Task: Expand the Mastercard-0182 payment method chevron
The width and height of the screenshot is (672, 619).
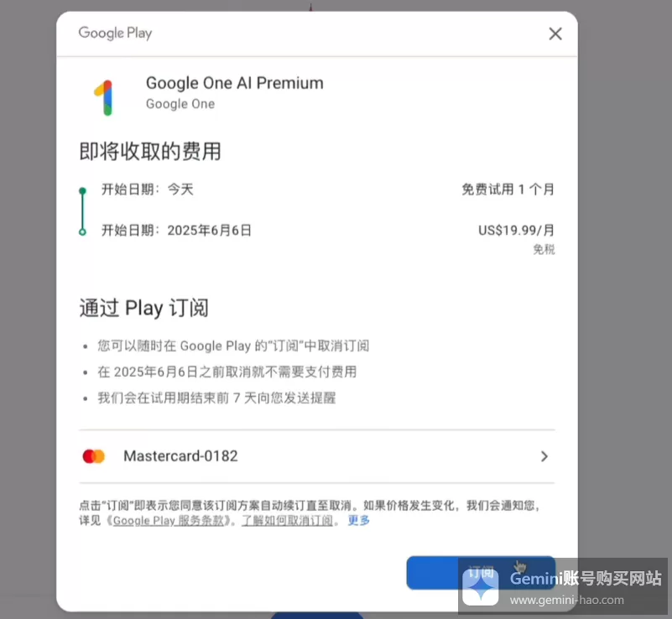Action: pyautogui.click(x=544, y=457)
